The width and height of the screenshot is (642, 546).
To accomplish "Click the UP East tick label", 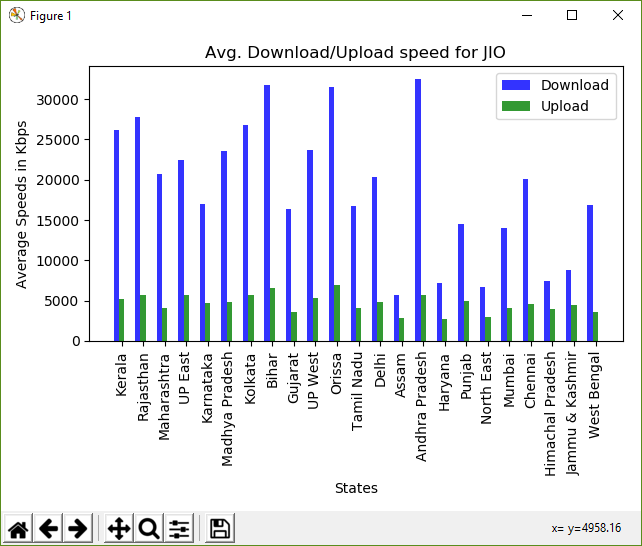I will (x=185, y=379).
